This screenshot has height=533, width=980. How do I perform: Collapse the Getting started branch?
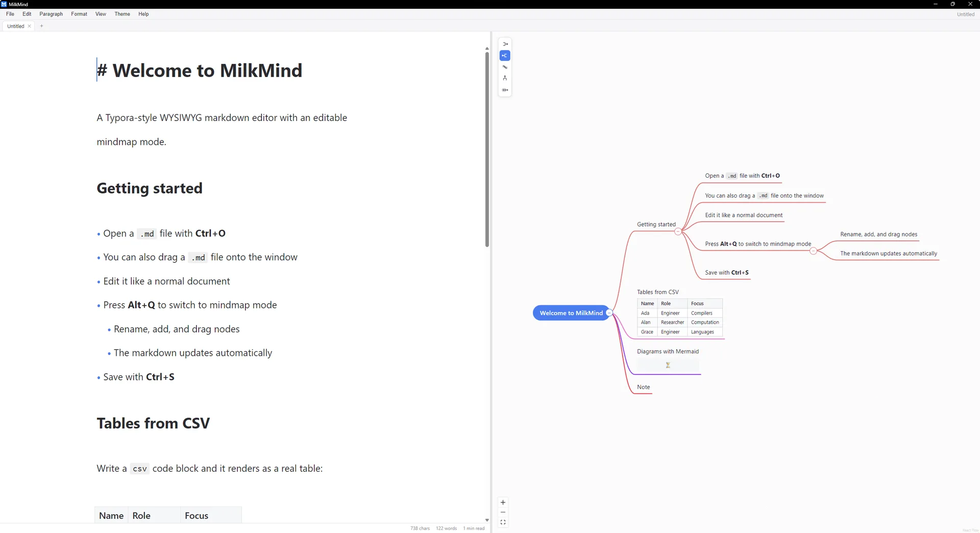[678, 232]
